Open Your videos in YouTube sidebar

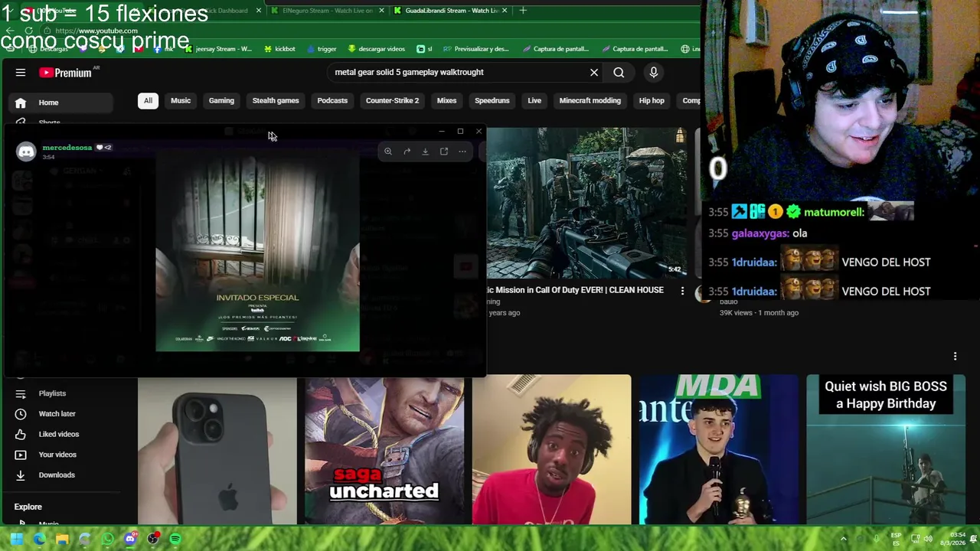click(x=57, y=455)
